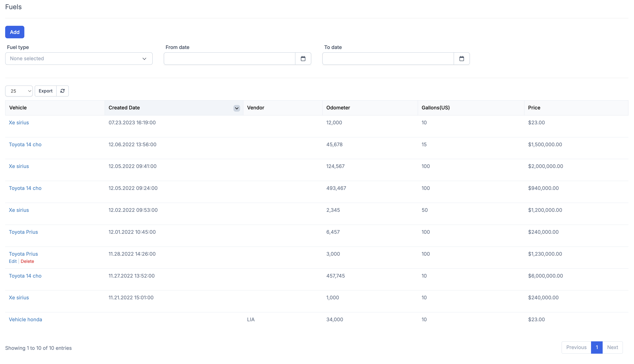Viewport: 634px width, 364px height.
Task: Open the Vehicle honda link
Action: [25, 319]
